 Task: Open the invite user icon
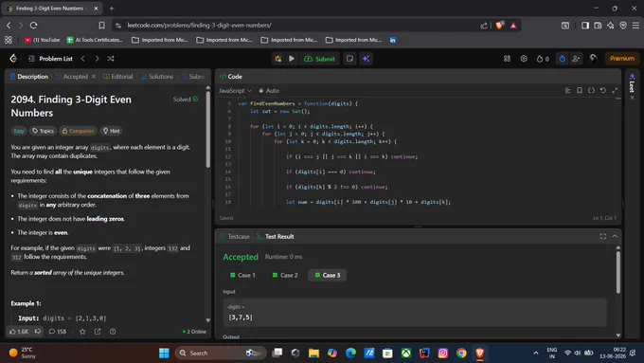pos(576,59)
